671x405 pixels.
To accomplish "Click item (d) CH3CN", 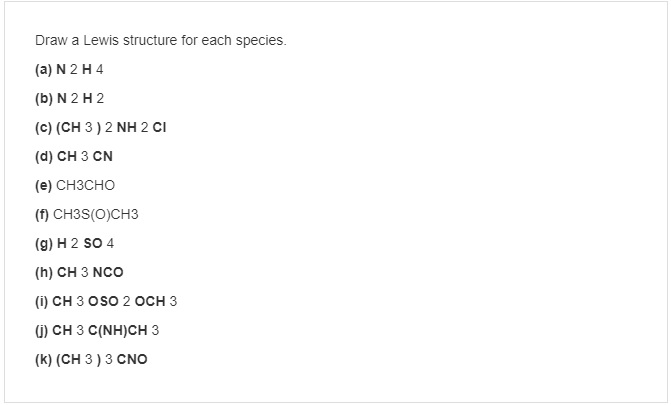I will (x=74, y=156).
